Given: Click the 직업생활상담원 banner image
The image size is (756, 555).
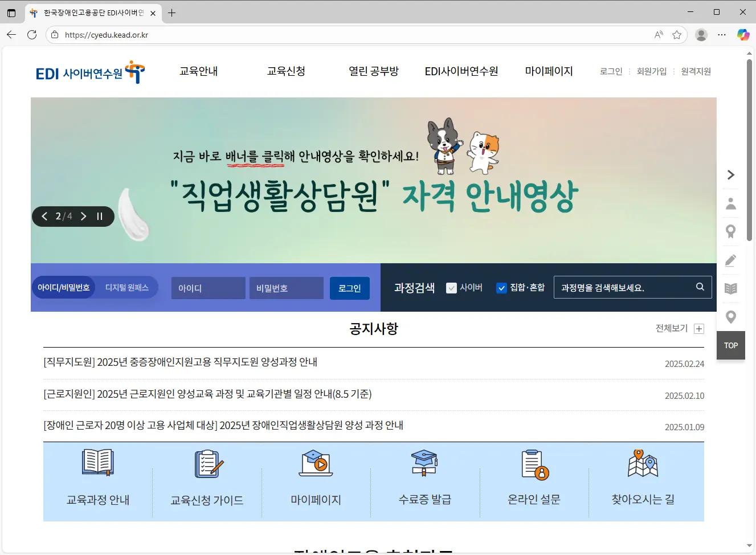Looking at the screenshot, I should click(x=374, y=180).
